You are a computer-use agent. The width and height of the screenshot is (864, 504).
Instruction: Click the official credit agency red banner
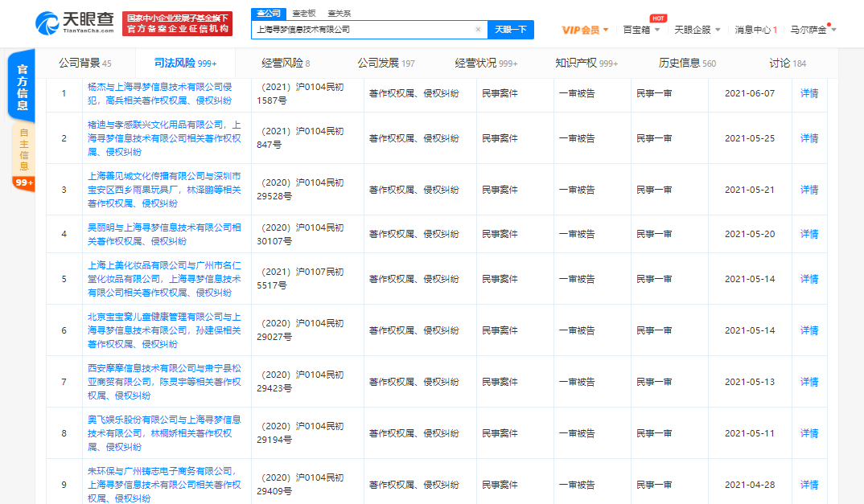coord(178,23)
